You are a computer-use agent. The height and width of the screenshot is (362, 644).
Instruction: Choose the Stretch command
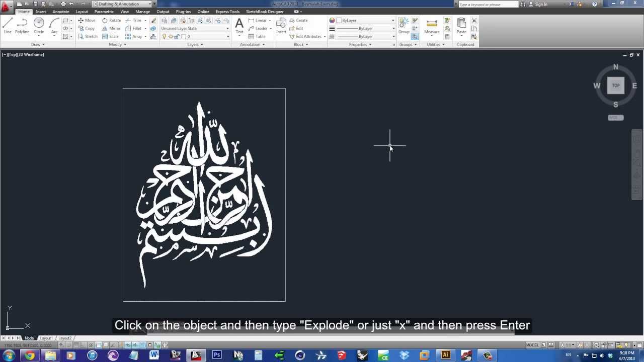(x=88, y=37)
